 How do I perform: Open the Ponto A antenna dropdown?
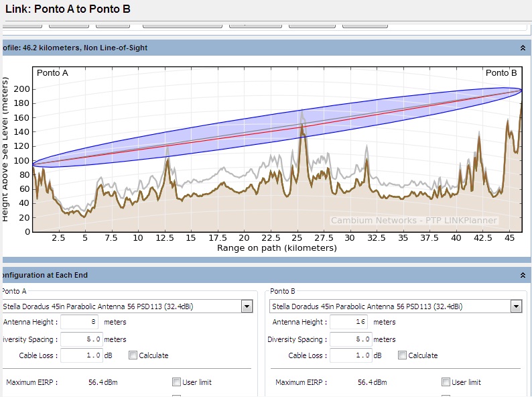pyautogui.click(x=247, y=306)
